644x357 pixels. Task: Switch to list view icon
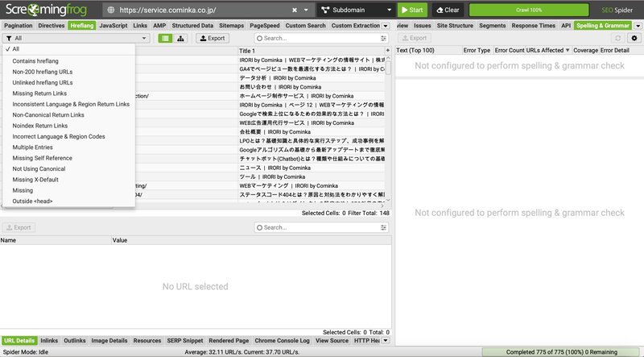165,38
